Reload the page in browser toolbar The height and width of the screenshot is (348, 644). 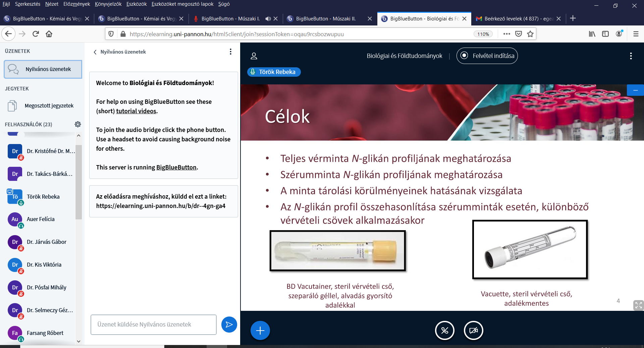coord(36,34)
